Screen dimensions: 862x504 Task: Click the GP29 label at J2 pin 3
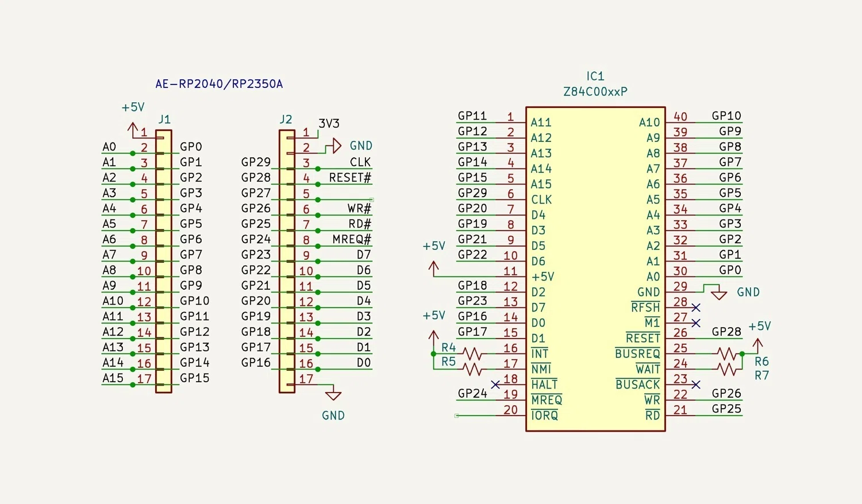tap(256, 162)
